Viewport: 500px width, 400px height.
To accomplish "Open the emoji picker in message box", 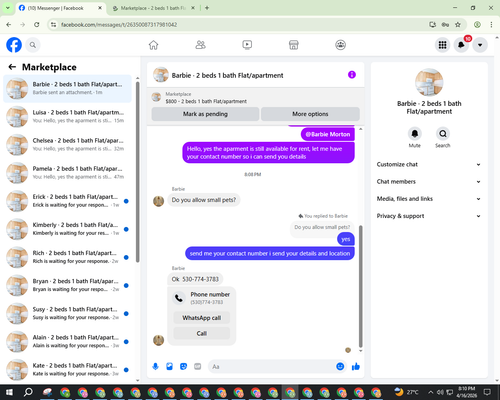I will click(340, 367).
